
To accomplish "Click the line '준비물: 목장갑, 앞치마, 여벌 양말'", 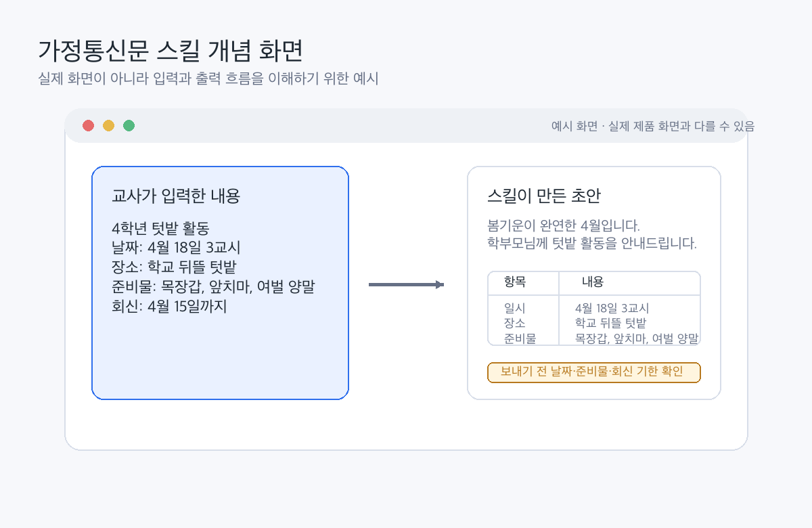I will pos(213,287).
